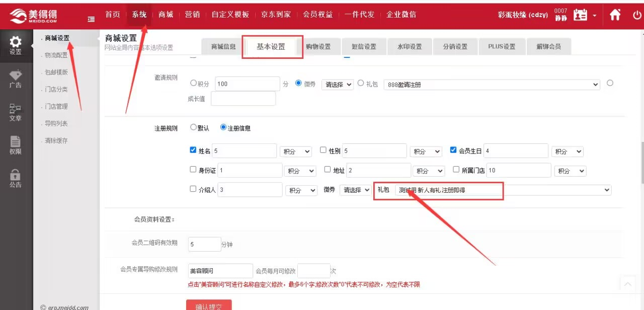Click the 确认提交 button
Viewport: 644px width, 310px height.
tap(209, 305)
